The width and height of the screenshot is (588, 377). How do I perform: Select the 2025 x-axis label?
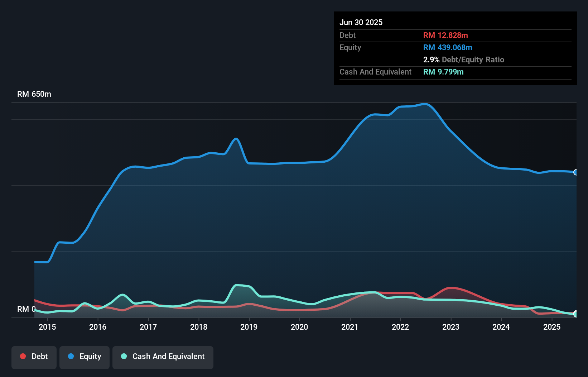click(x=552, y=327)
